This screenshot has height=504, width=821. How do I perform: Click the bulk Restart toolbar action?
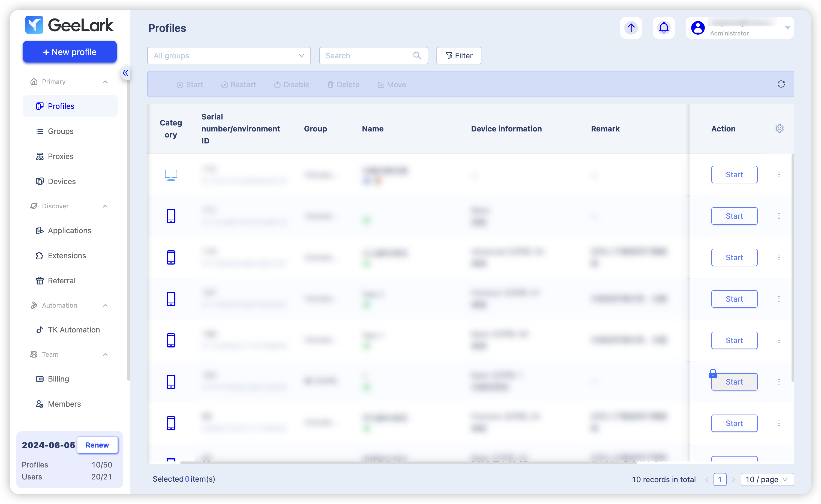pyautogui.click(x=238, y=85)
